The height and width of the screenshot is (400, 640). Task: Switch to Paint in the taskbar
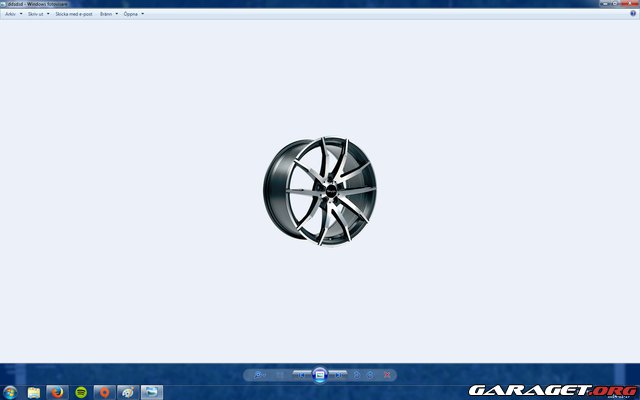(x=128, y=392)
